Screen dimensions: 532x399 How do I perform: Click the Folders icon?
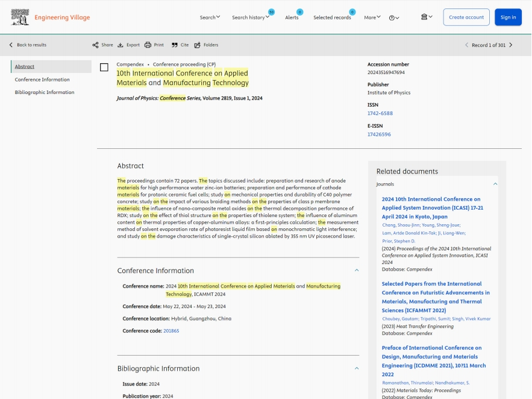point(198,45)
